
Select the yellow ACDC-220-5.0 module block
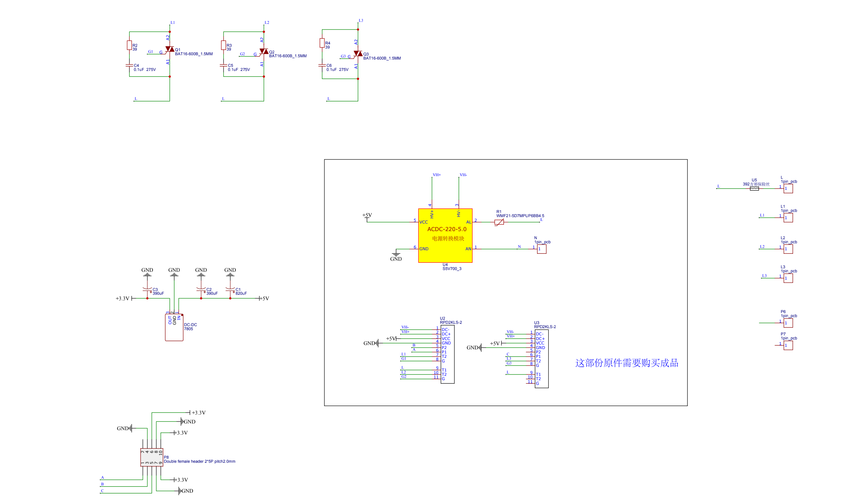[445, 236]
